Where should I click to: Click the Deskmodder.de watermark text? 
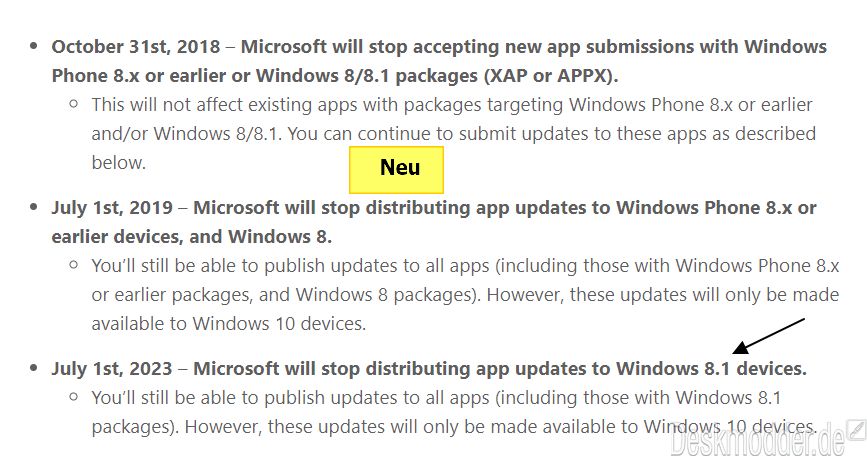coord(758,439)
